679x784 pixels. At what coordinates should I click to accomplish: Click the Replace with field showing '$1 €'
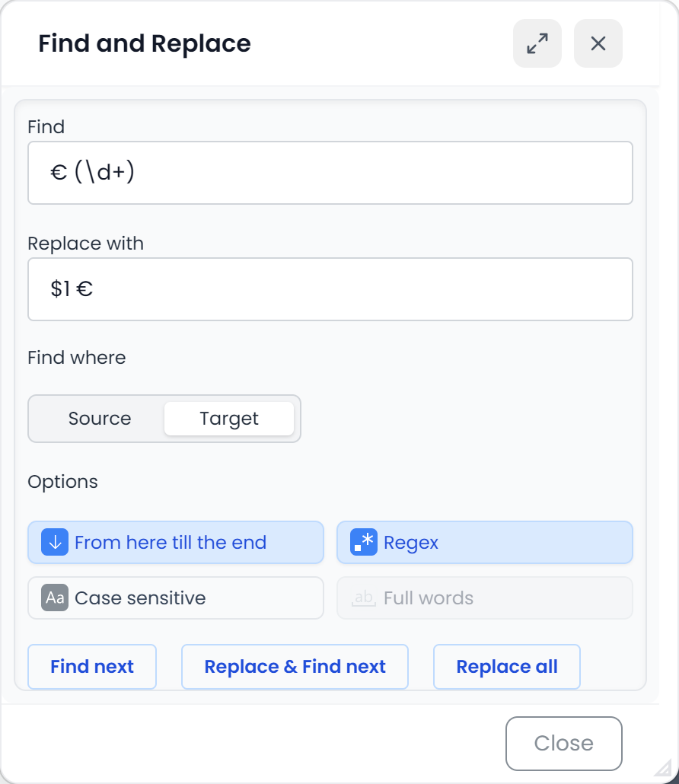[x=330, y=289]
